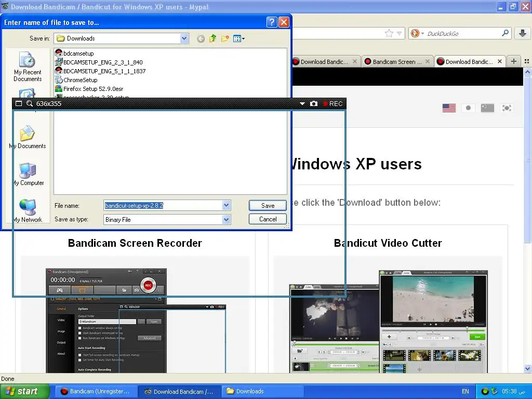Image resolution: width=532 pixels, height=399 pixels.
Task: Open My Network in places bar
Action: [x=28, y=211]
